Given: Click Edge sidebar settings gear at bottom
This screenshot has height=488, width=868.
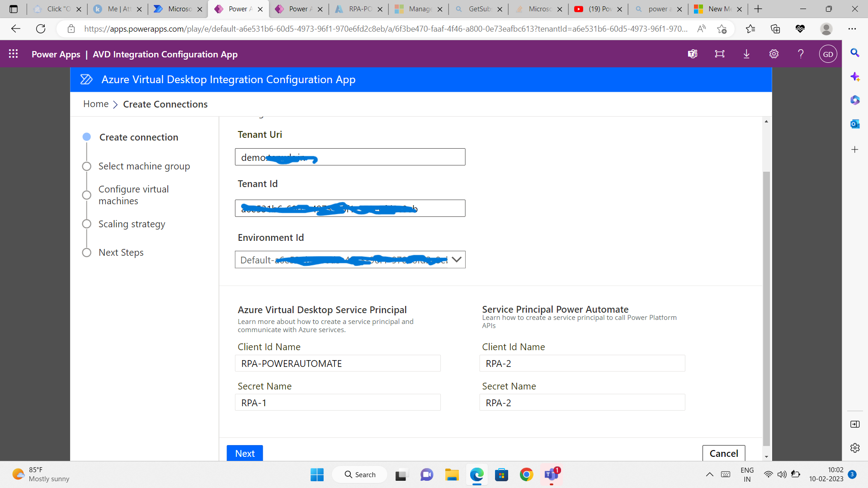Looking at the screenshot, I should pos(854,448).
